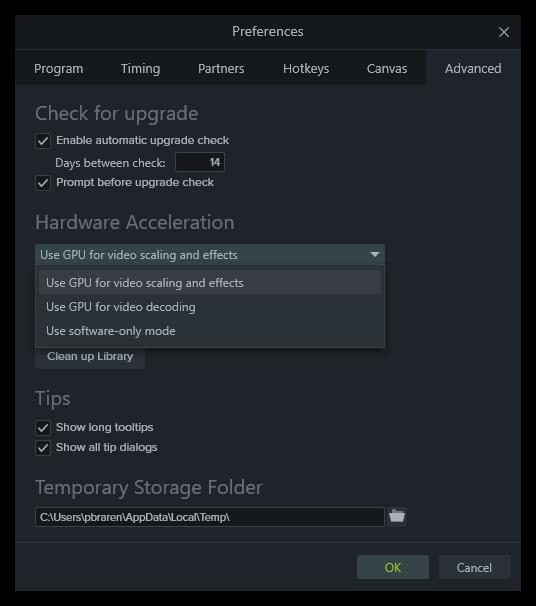Switch to the Program tab
This screenshot has width=536, height=606.
click(58, 68)
